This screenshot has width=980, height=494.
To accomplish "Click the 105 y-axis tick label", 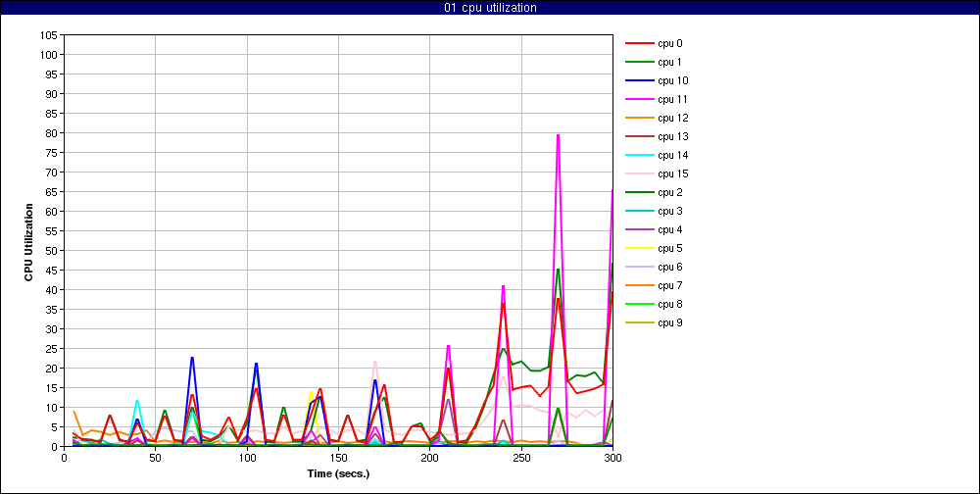I will (x=50, y=35).
